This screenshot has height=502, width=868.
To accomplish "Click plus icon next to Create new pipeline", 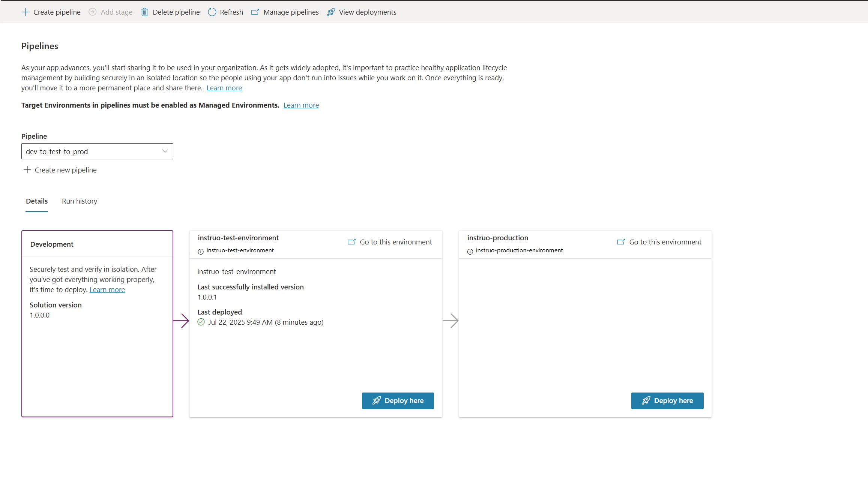I will click(27, 170).
